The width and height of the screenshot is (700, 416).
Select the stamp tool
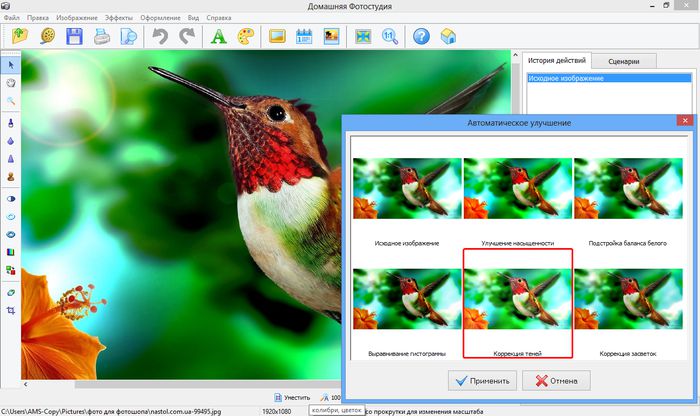pyautogui.click(x=11, y=177)
